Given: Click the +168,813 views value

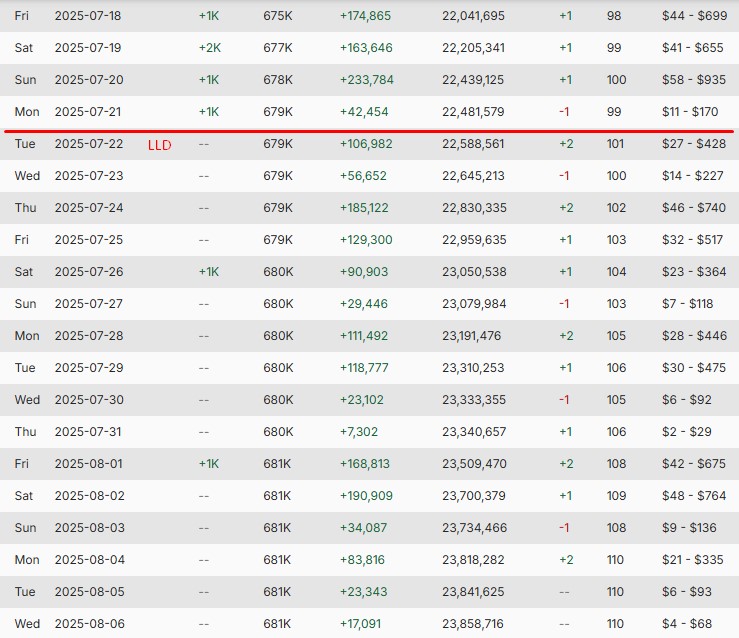Looking at the screenshot, I should pyautogui.click(x=365, y=465).
